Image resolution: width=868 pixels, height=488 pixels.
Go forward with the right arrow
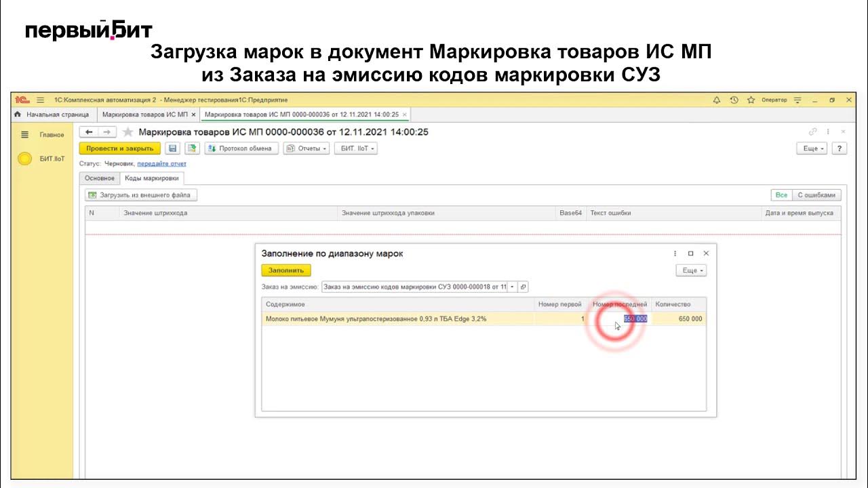click(107, 132)
